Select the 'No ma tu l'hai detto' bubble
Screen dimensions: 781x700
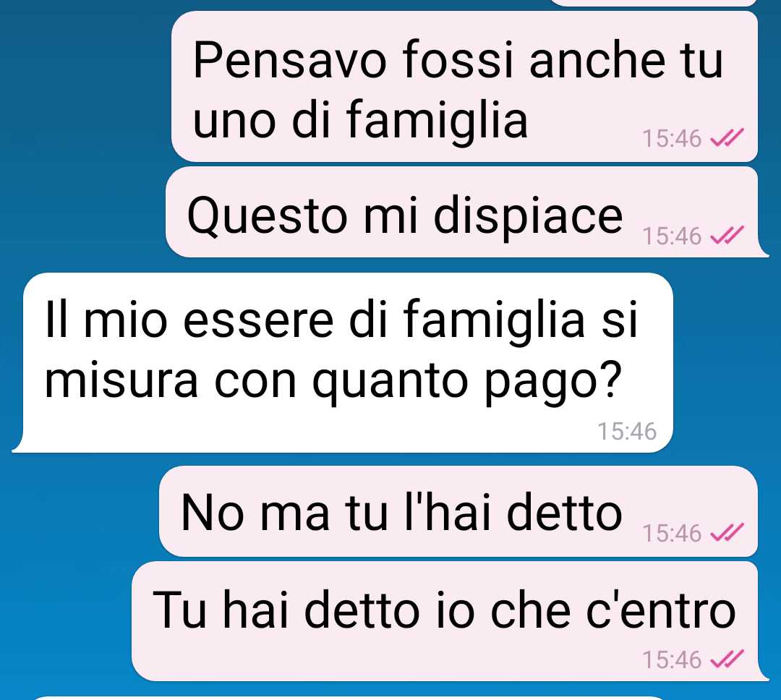(458, 511)
